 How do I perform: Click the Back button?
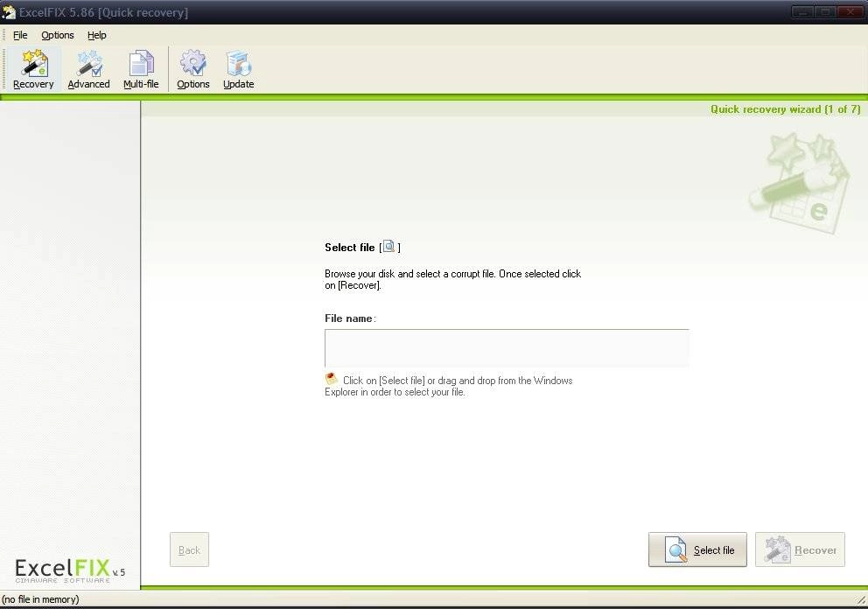[189, 549]
